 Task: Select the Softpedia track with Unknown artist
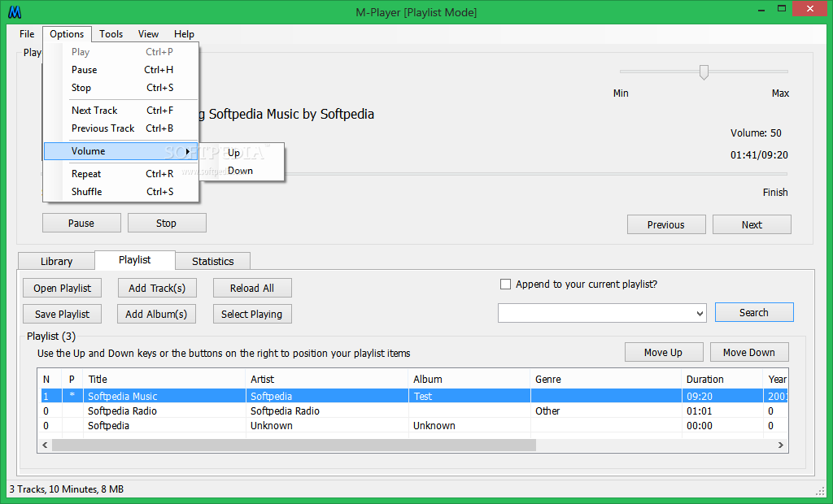coord(414,425)
